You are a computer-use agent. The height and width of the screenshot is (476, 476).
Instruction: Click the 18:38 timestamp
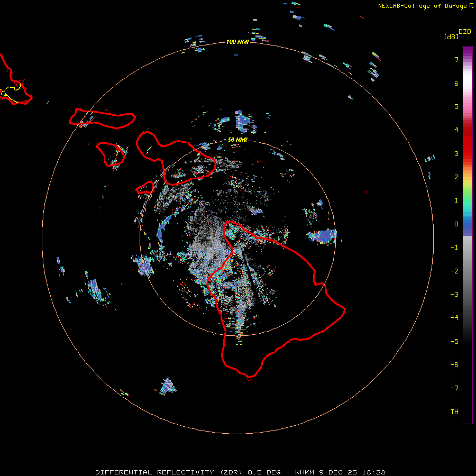[x=375, y=472]
